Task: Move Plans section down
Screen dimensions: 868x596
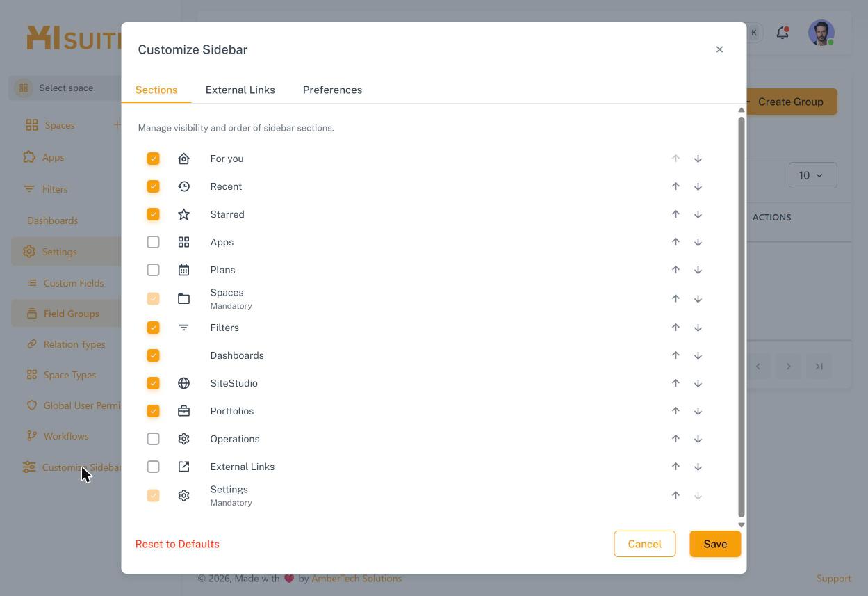Action: tap(698, 270)
